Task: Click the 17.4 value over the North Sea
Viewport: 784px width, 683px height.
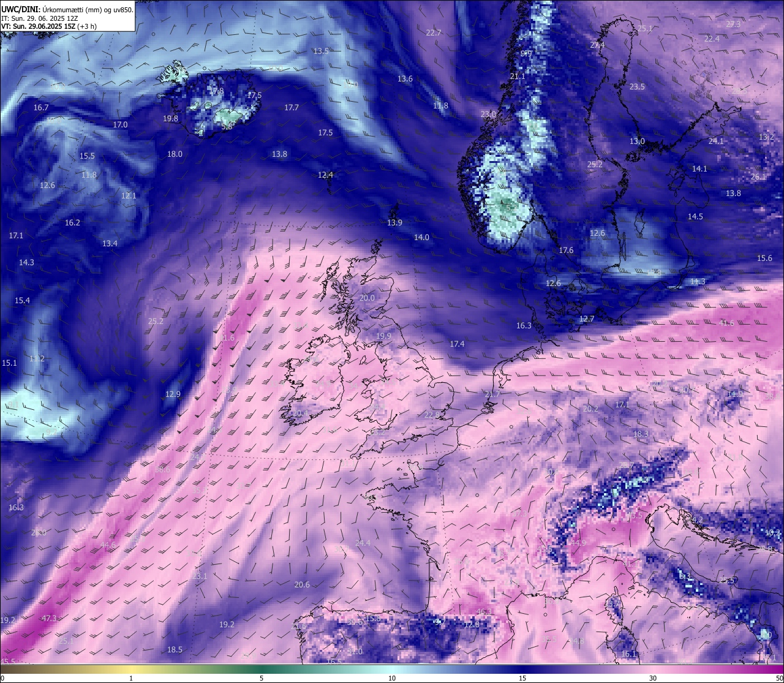Action: [x=457, y=344]
